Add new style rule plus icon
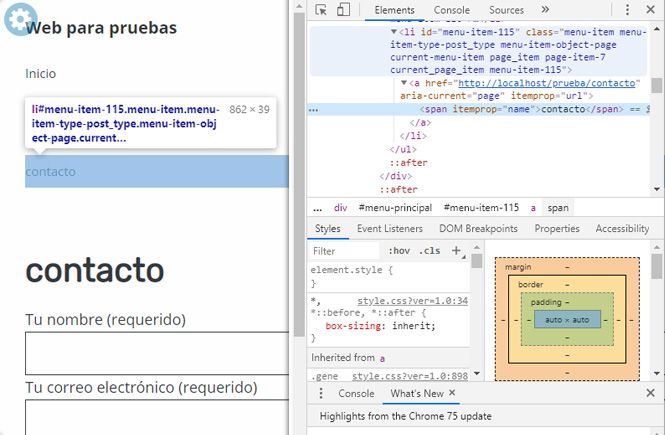 point(456,251)
